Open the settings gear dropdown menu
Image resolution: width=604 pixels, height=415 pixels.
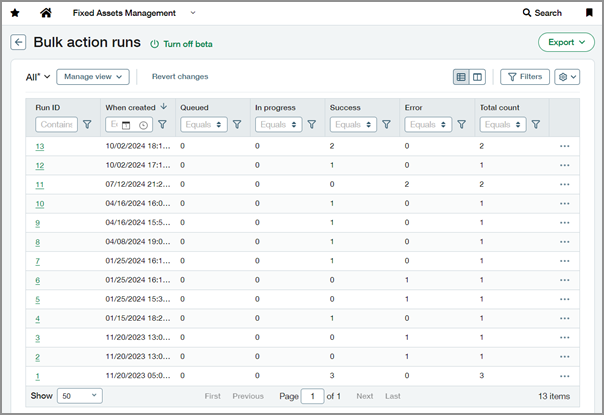567,76
